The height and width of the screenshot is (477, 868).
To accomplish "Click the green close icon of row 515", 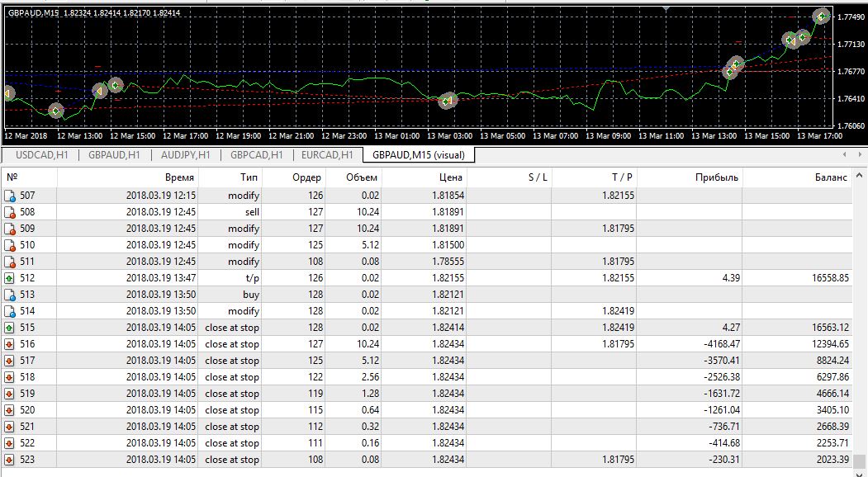I will click(x=9, y=328).
